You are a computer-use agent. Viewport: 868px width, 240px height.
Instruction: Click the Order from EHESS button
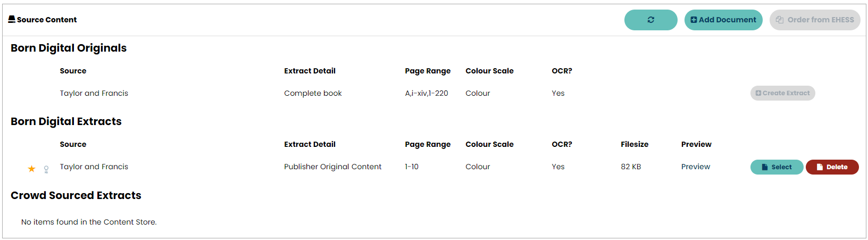814,20
